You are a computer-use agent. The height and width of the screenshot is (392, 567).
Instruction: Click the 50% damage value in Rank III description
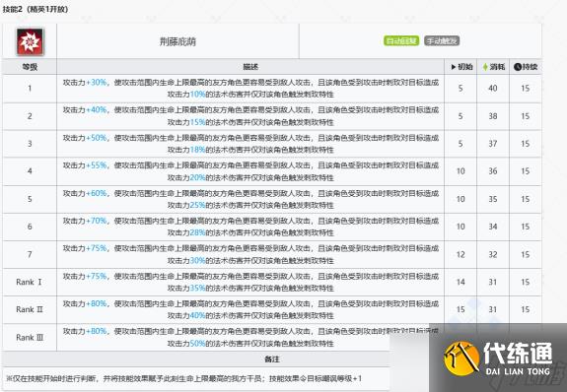197,343
